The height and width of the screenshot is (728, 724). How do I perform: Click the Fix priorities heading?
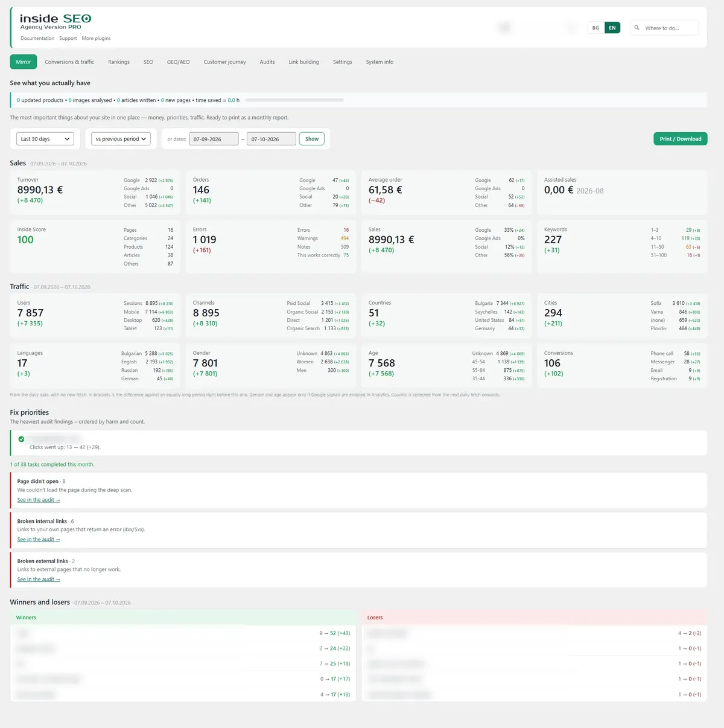[29, 412]
